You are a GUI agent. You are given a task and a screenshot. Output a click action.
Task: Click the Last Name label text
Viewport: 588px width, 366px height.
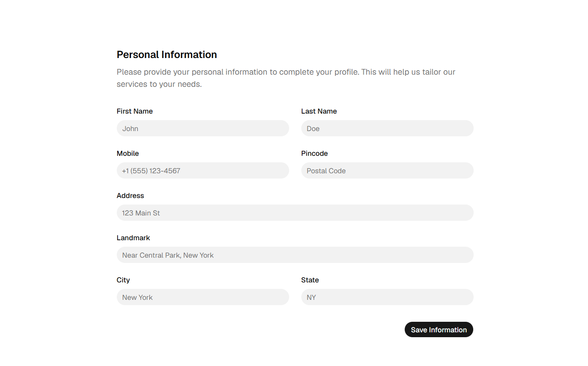pos(319,111)
